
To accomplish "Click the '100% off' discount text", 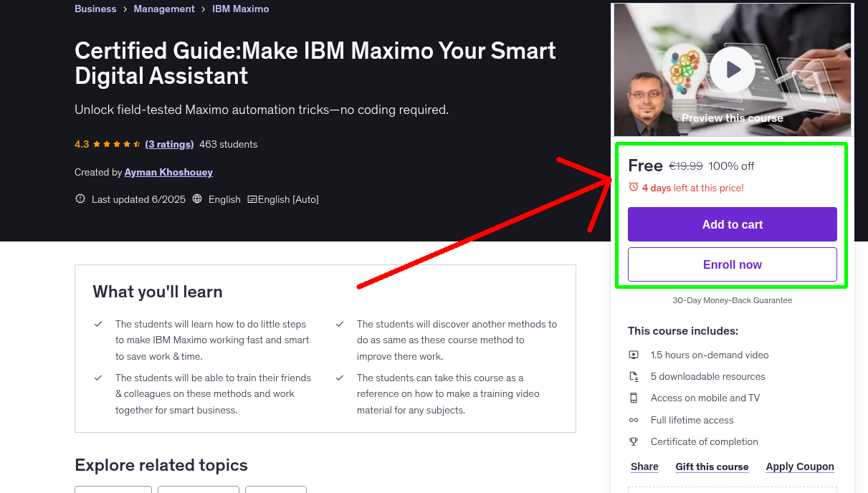I will 731,166.
